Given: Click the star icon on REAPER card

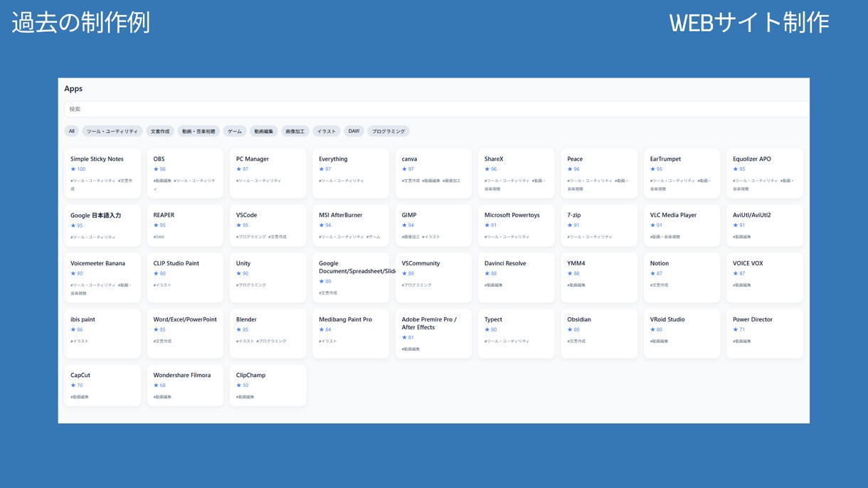Looking at the screenshot, I should pyautogui.click(x=156, y=226).
